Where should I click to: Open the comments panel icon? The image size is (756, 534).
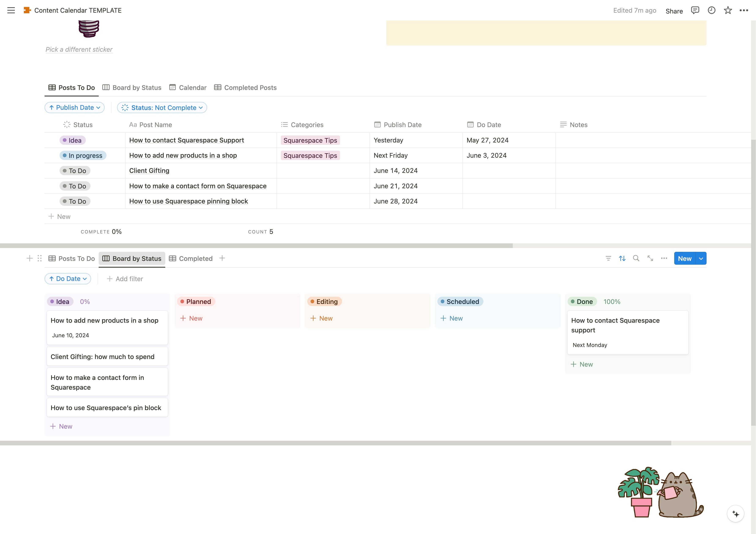695,10
